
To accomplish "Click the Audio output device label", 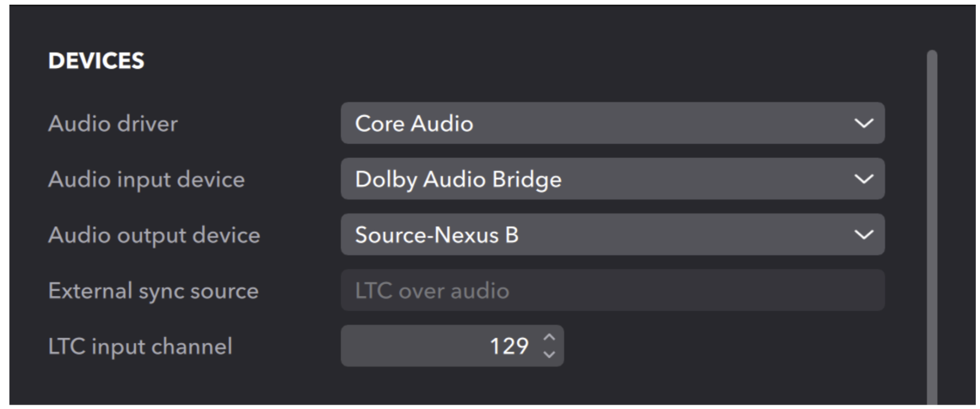I will (x=154, y=235).
